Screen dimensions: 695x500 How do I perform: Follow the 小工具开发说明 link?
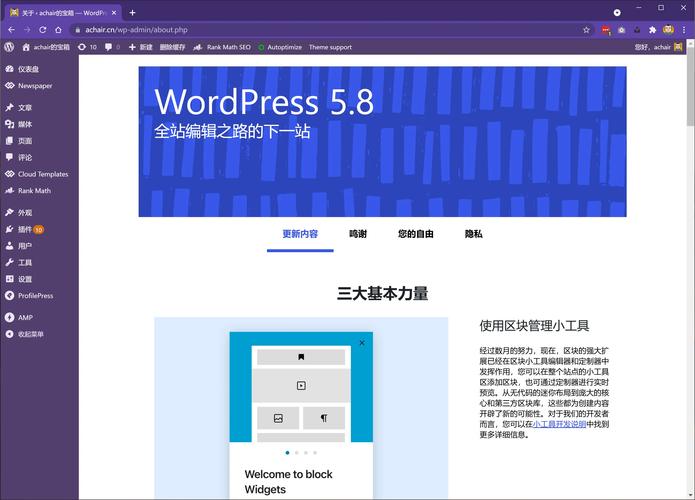(559, 424)
